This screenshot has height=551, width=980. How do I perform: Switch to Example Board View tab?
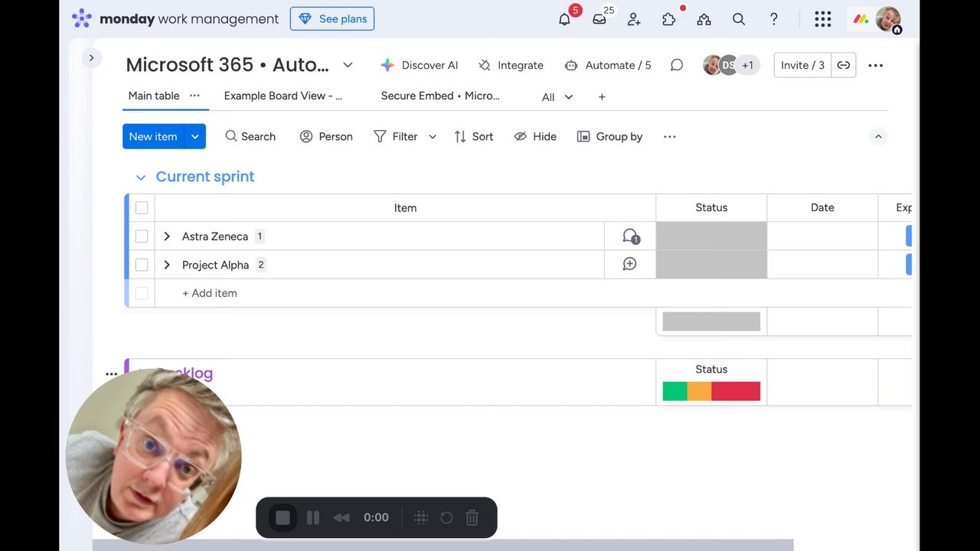[283, 96]
